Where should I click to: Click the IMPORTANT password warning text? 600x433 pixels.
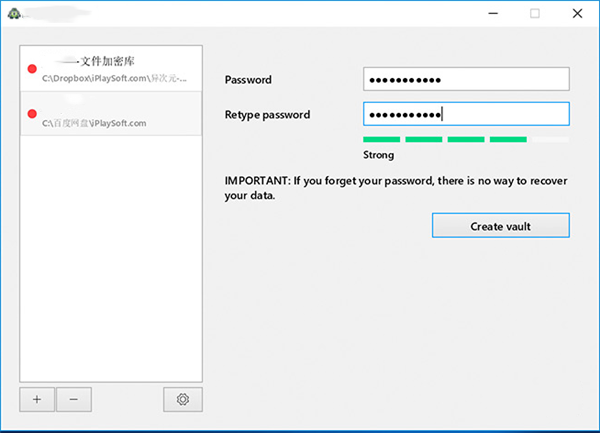[x=396, y=188]
